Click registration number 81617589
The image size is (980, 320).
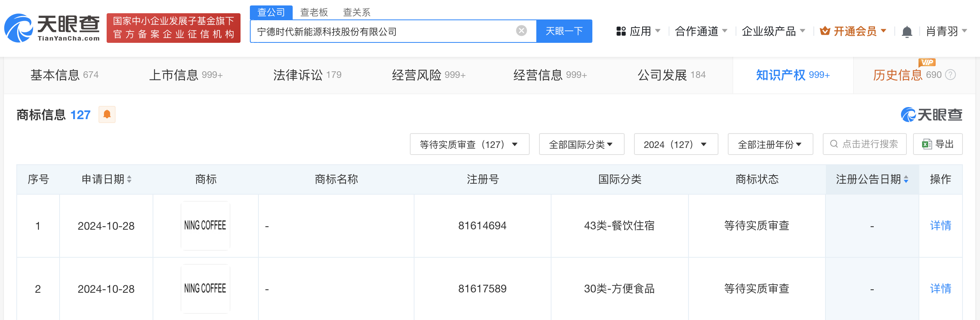pos(483,288)
